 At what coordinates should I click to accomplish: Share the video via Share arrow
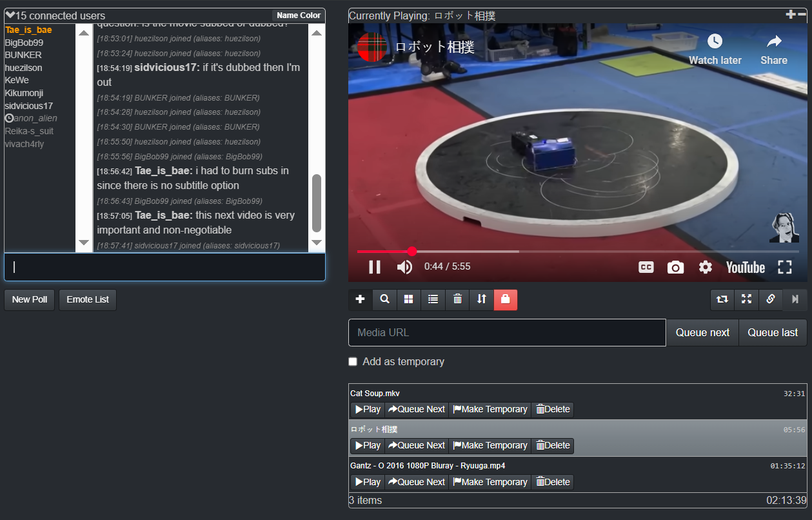click(x=774, y=42)
